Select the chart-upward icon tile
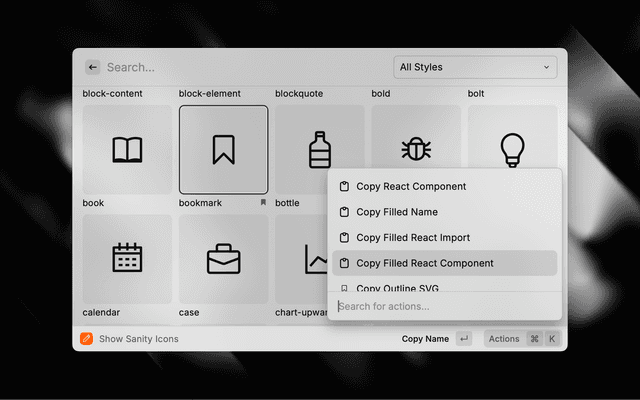Screen dimensions: 640x400 301,259
